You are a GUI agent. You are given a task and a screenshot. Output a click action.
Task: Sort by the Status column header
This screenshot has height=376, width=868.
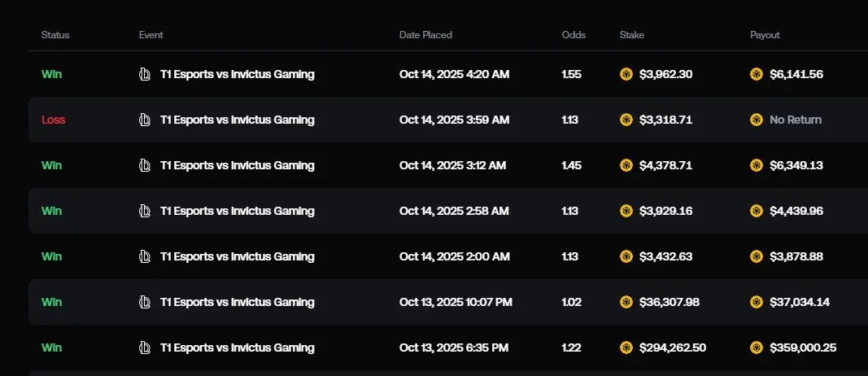[55, 35]
